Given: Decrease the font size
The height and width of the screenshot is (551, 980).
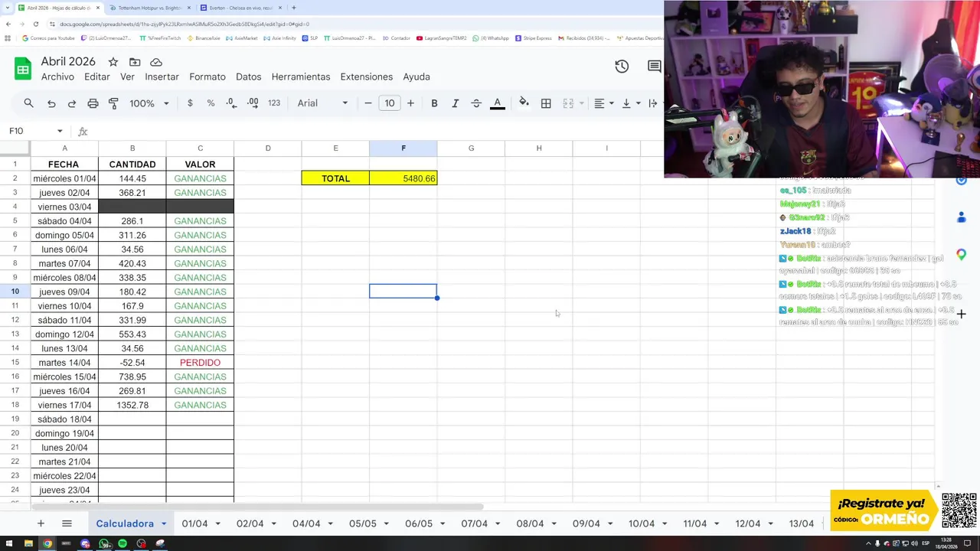Looking at the screenshot, I should (368, 103).
